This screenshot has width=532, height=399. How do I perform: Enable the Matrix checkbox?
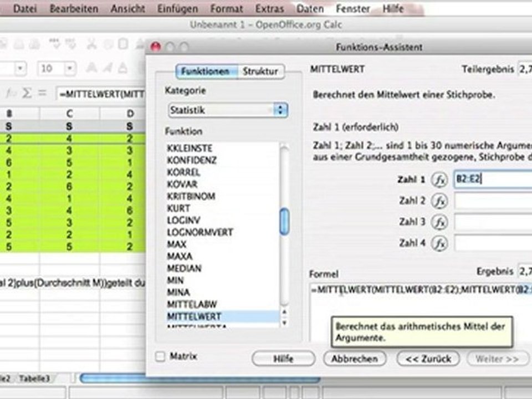coord(160,356)
